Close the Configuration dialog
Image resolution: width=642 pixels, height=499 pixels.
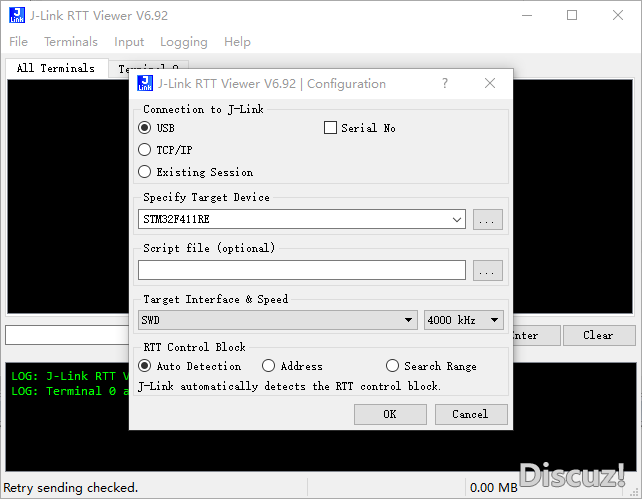click(x=490, y=84)
